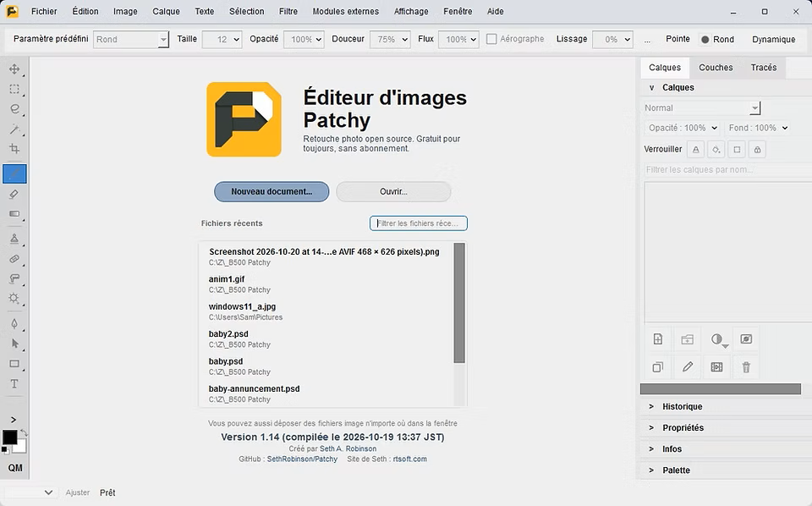This screenshot has width=812, height=506.
Task: Toggle the padlock lock-all button
Action: [757, 150]
